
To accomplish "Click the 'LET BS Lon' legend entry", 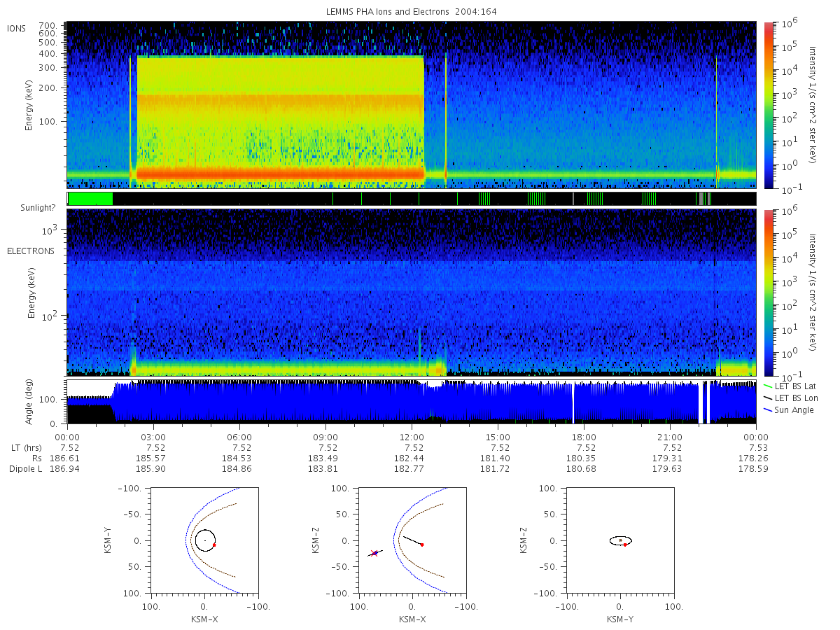I will click(790, 398).
